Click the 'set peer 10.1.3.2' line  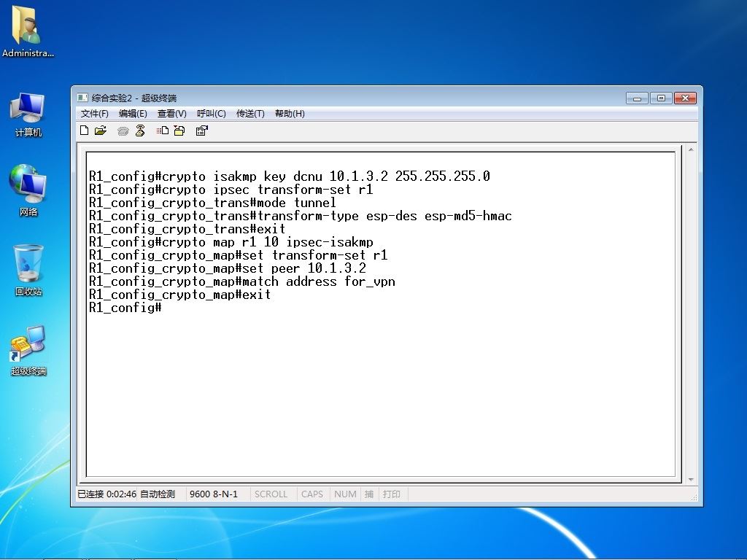[228, 268]
